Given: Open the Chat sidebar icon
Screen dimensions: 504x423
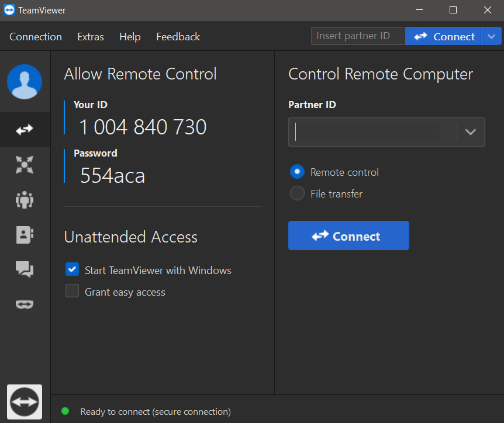Looking at the screenshot, I should [x=25, y=269].
